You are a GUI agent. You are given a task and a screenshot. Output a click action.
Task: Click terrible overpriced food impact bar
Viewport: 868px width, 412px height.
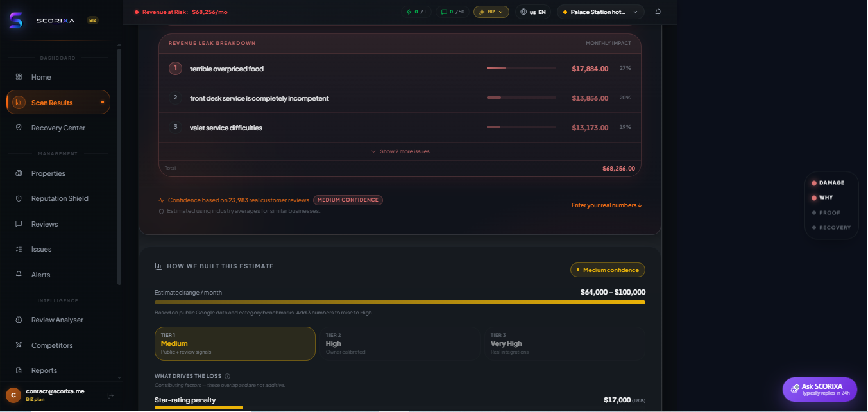[x=522, y=68]
